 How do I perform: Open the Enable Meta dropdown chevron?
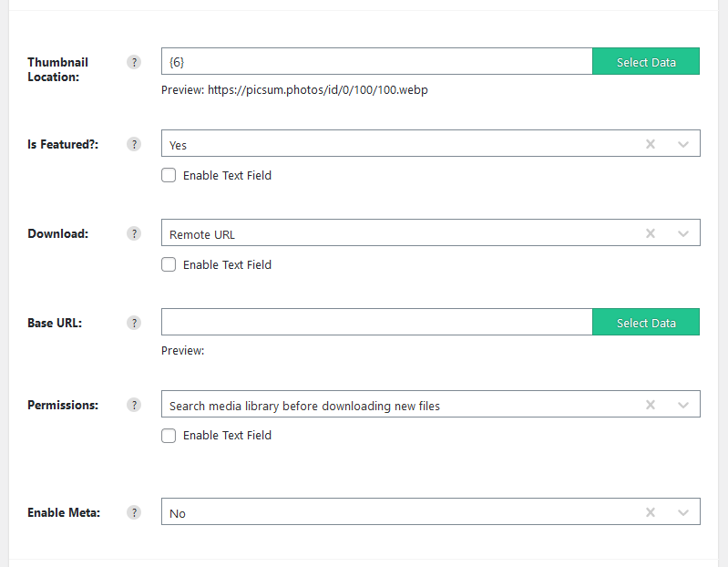(683, 512)
